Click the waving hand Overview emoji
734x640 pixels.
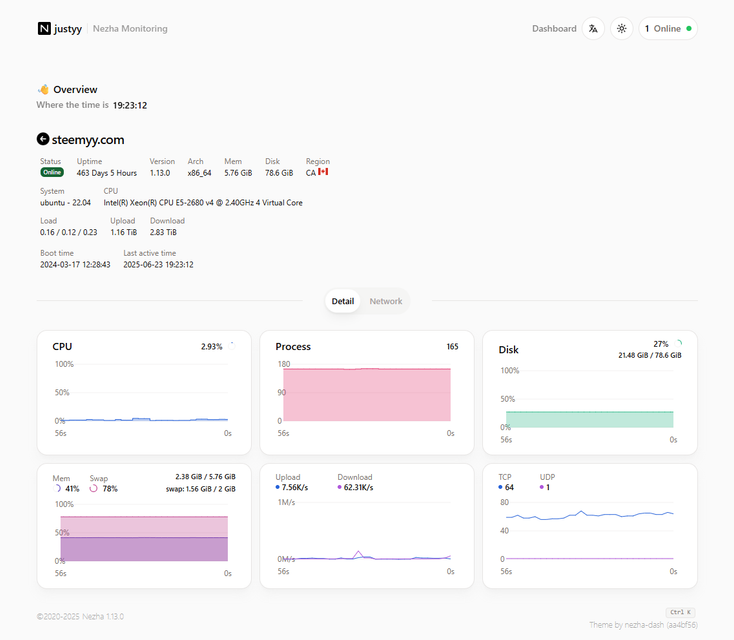[x=43, y=89]
